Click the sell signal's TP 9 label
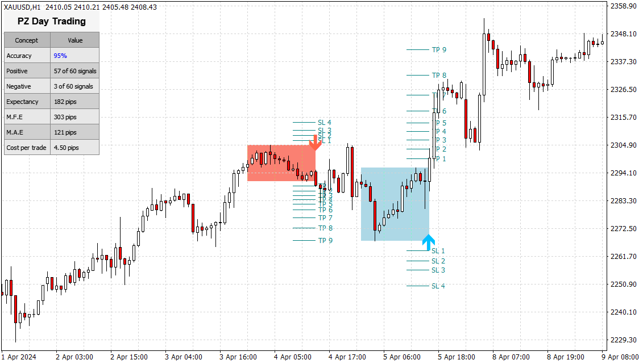The width and height of the screenshot is (643, 364). tap(325, 240)
